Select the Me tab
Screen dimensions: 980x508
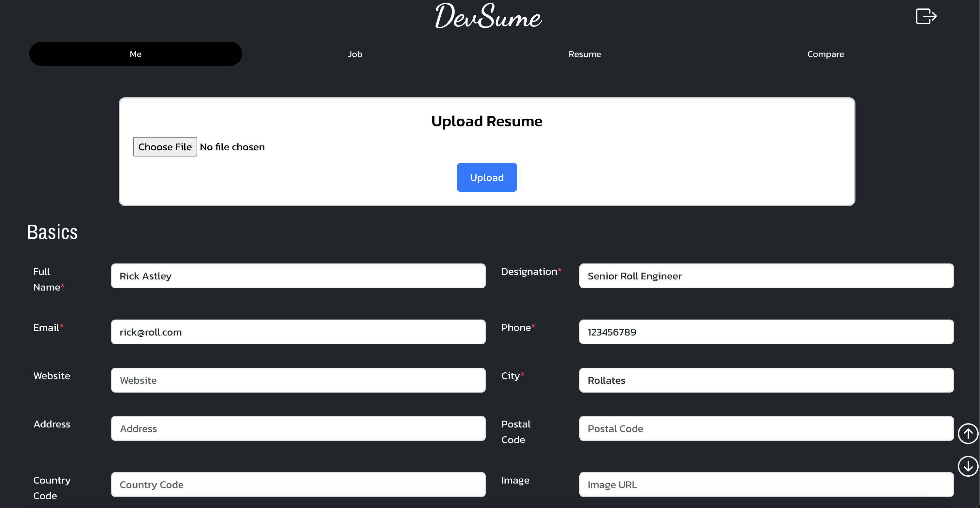[135, 54]
